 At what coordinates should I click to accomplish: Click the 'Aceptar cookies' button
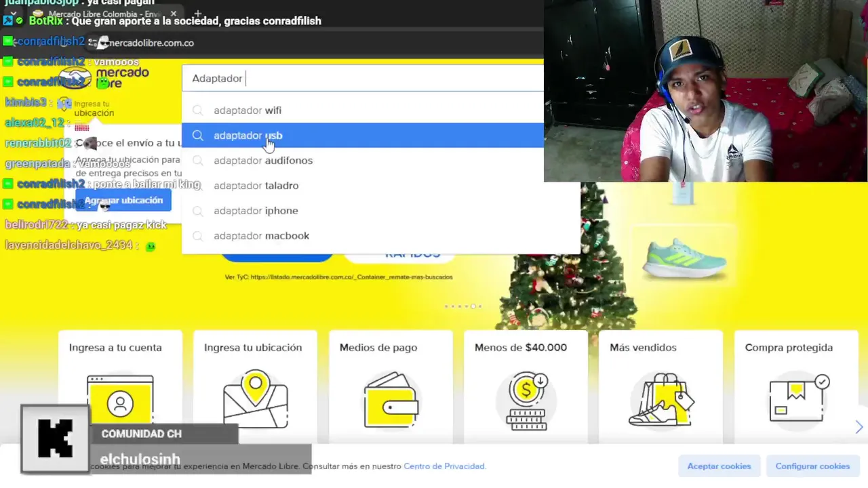click(x=719, y=466)
